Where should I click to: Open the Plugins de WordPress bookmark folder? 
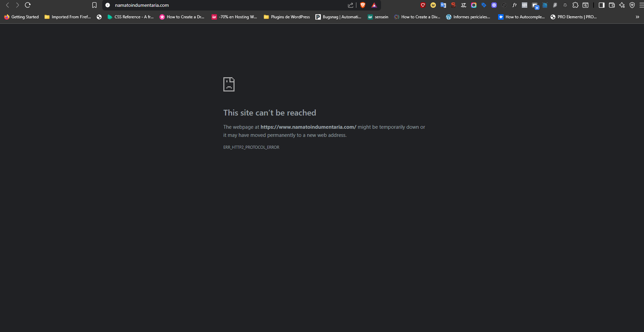click(287, 17)
